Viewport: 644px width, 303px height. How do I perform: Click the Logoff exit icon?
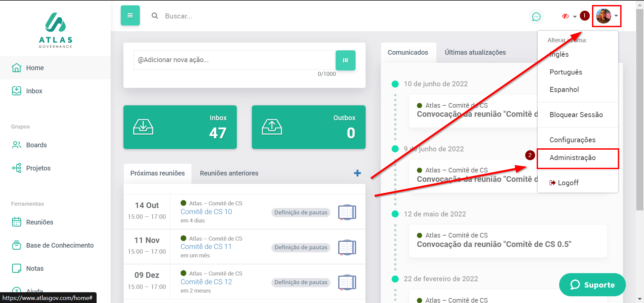[x=552, y=183]
